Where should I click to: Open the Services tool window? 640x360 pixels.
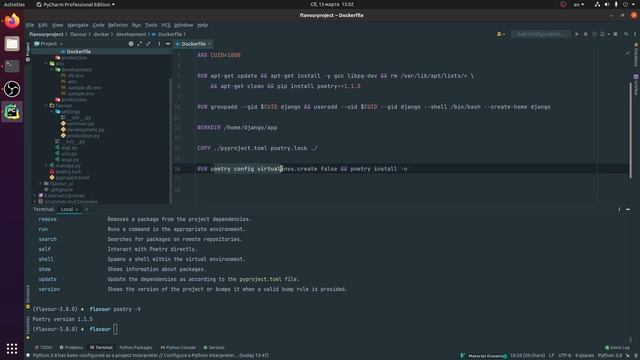pyautogui.click(x=214, y=348)
